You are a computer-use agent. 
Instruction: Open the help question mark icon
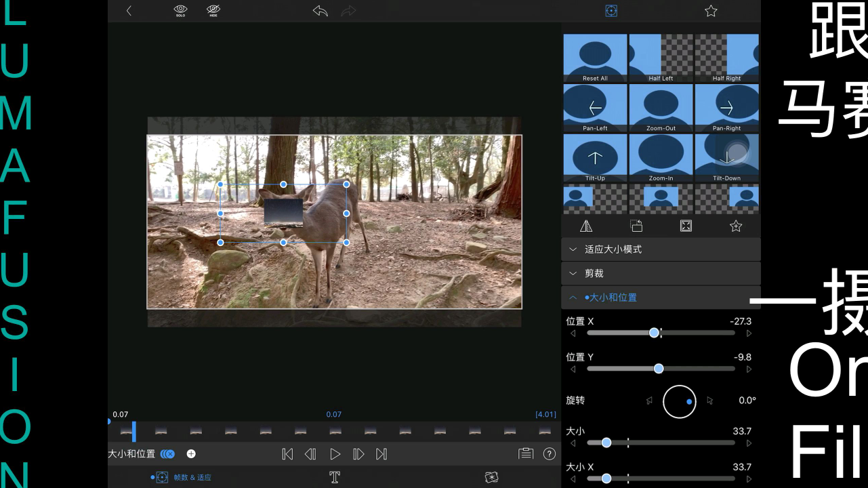click(x=550, y=454)
